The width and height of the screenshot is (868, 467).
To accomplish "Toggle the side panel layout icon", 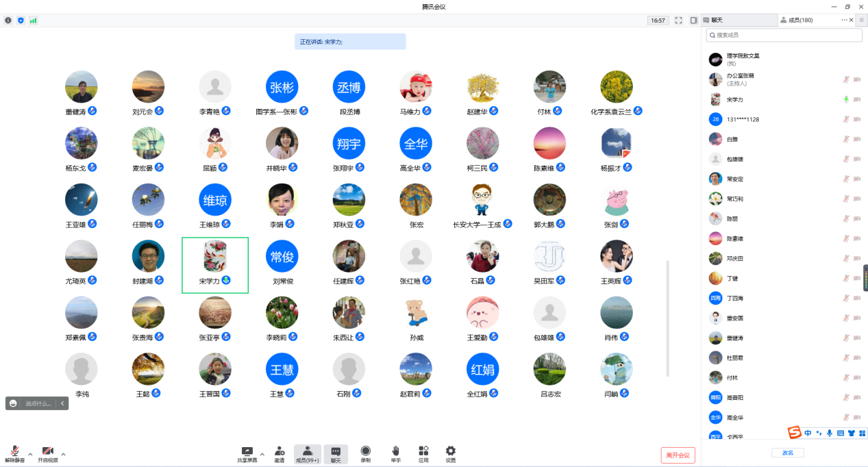I will 693,21.
